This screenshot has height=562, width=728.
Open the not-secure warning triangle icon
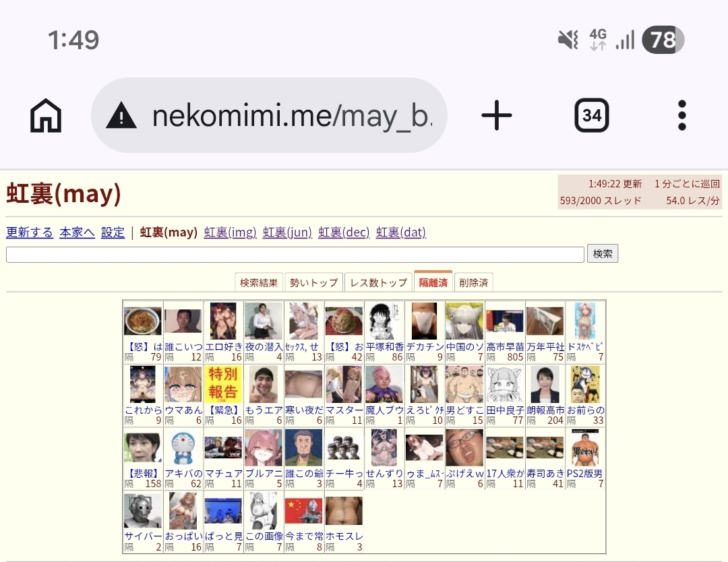pos(121,115)
